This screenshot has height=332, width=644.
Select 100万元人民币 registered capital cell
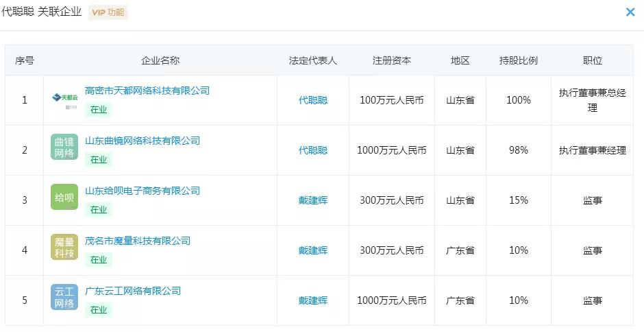pyautogui.click(x=392, y=100)
